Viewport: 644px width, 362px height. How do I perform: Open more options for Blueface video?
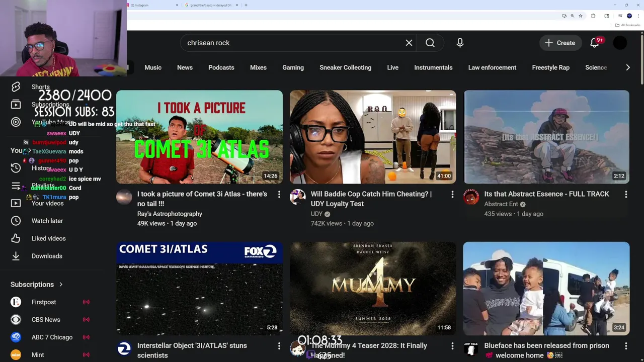[x=626, y=346]
